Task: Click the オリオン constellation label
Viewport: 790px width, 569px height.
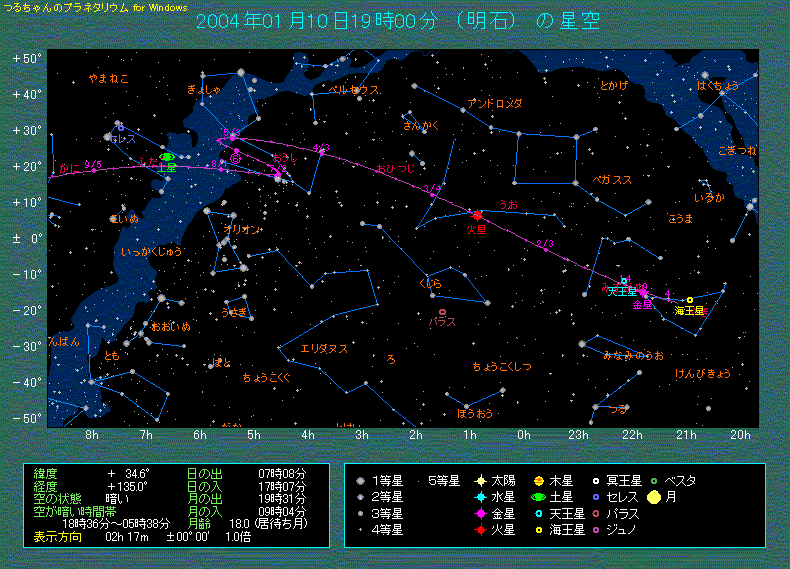Action: tap(242, 229)
